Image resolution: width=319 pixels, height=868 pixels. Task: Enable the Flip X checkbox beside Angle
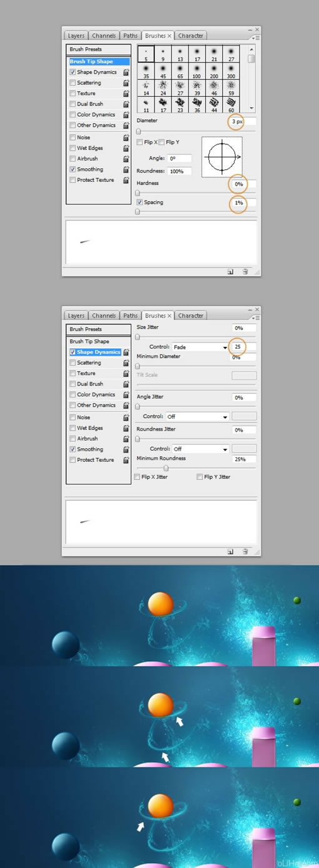[x=140, y=142]
